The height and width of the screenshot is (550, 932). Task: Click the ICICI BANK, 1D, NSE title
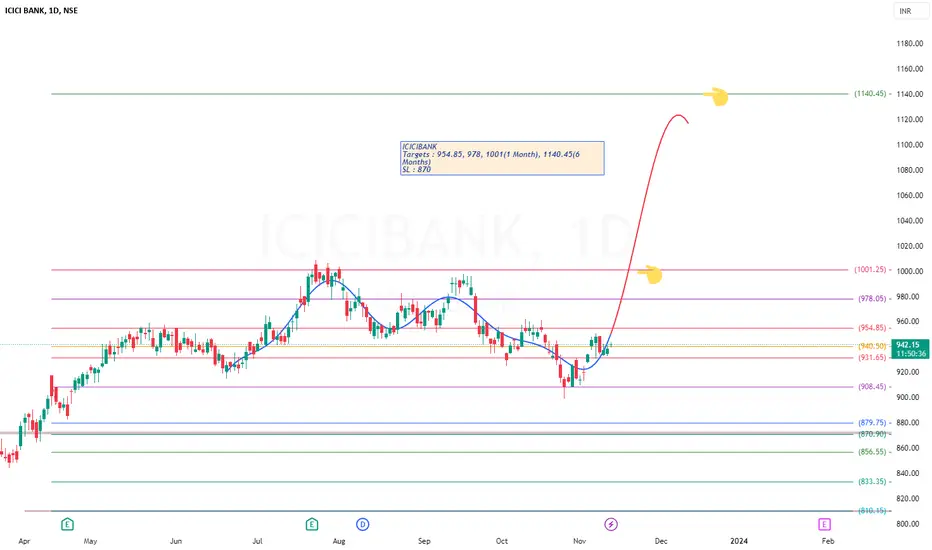pos(41,10)
